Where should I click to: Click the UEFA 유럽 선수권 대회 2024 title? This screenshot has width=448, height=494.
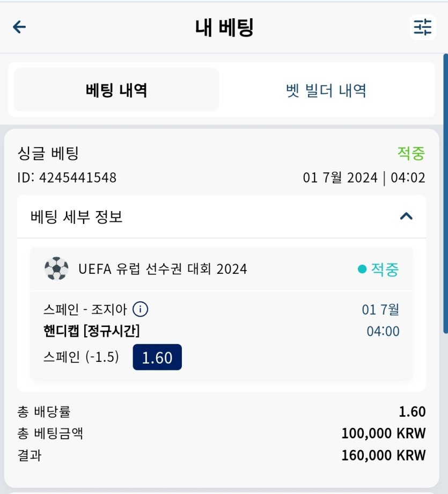pyautogui.click(x=163, y=268)
